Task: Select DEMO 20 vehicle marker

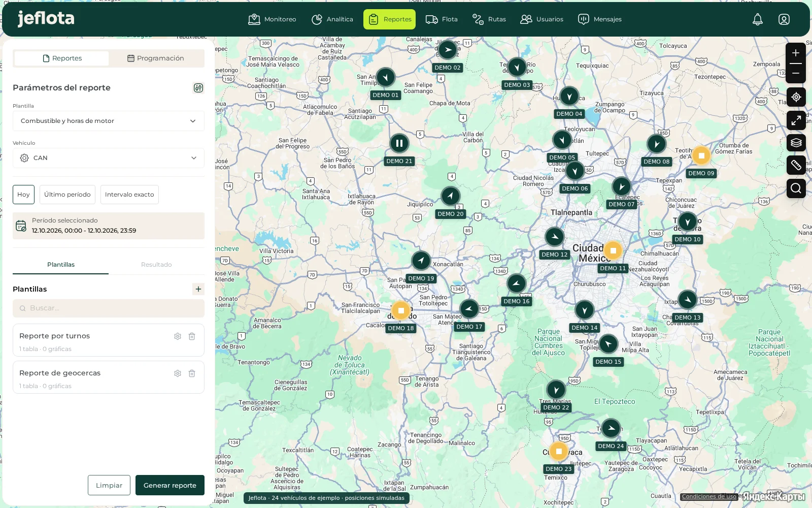Action: coord(451,196)
